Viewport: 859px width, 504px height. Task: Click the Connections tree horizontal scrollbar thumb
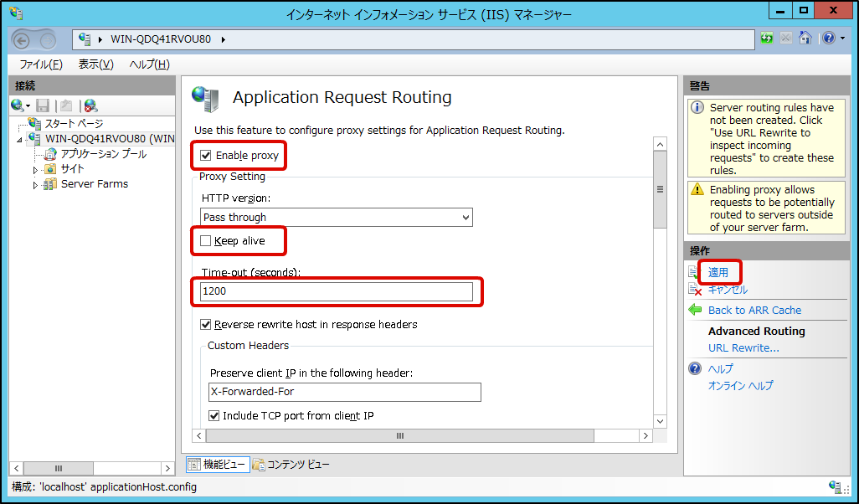(59, 468)
